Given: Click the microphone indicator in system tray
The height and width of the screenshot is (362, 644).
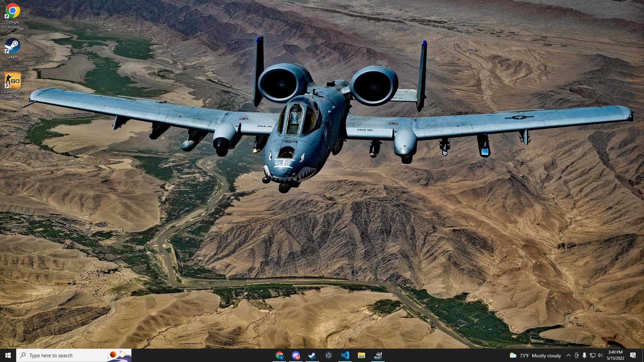Looking at the screenshot, I should click(x=585, y=355).
